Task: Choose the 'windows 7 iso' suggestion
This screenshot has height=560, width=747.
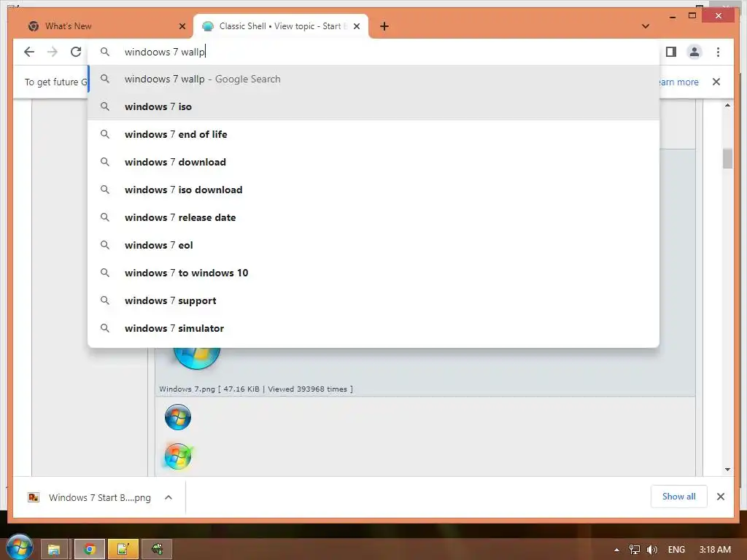Action: click(x=373, y=106)
